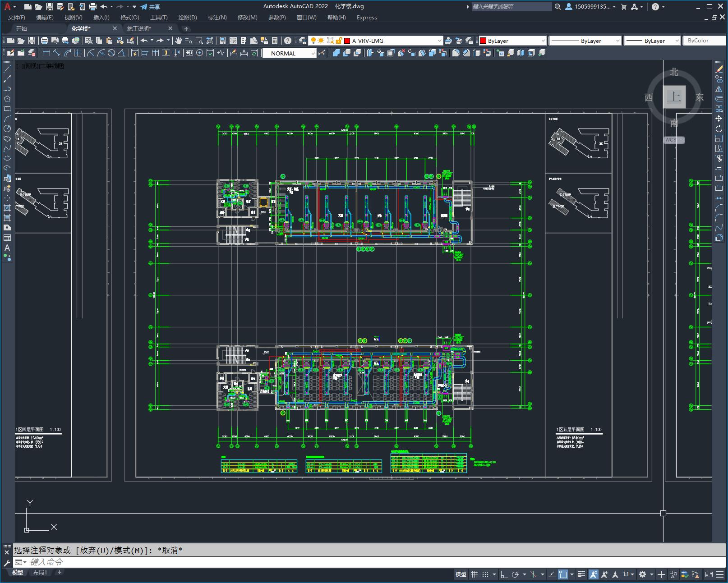The image size is (728, 583).
Task: Click the 模型 button in status bar
Action: (x=461, y=574)
